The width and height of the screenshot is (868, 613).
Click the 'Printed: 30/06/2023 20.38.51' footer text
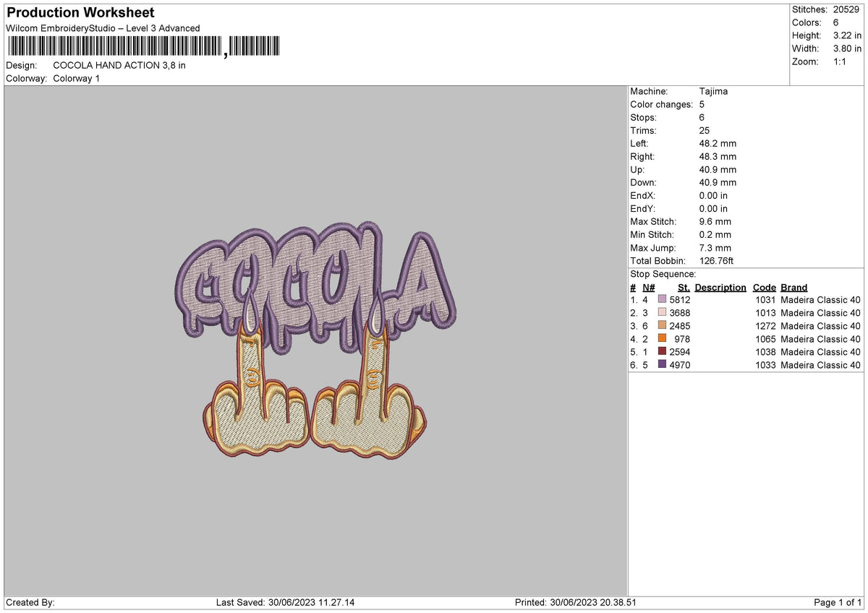coord(575,602)
